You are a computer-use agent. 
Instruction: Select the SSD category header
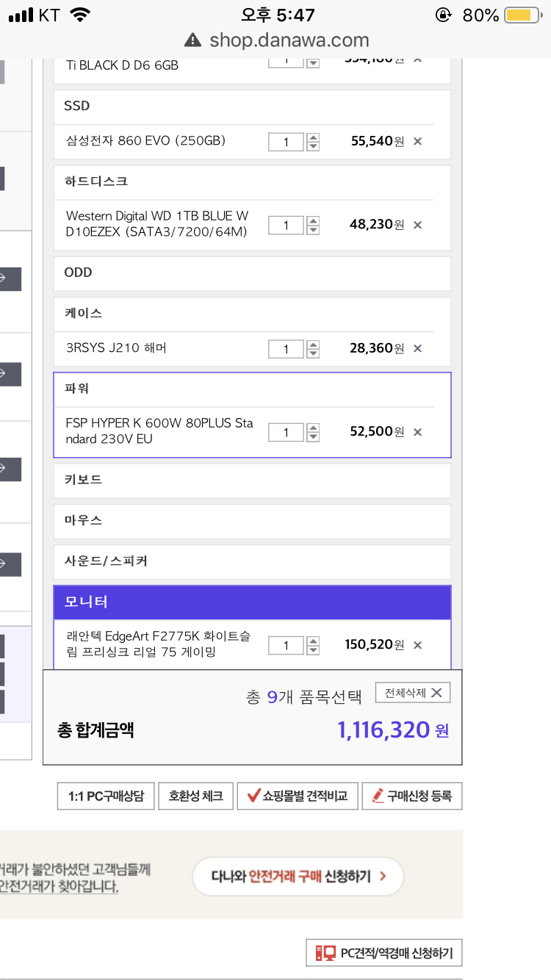[x=252, y=107]
